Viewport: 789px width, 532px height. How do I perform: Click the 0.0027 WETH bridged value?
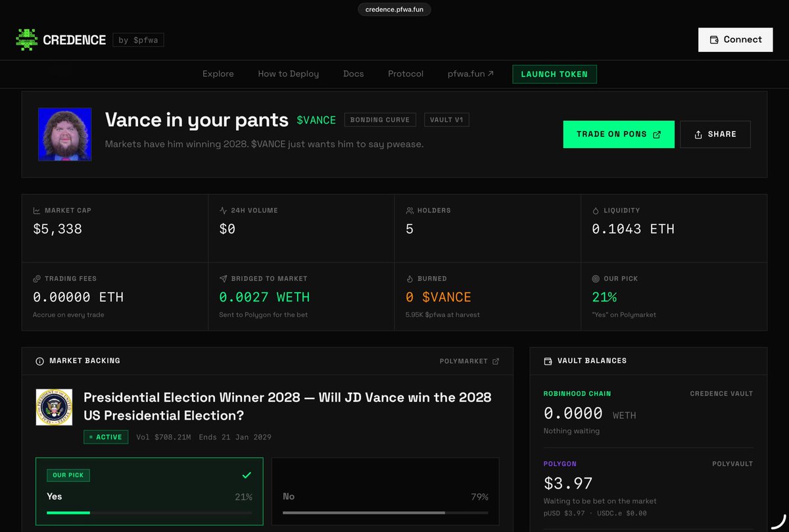(x=264, y=297)
